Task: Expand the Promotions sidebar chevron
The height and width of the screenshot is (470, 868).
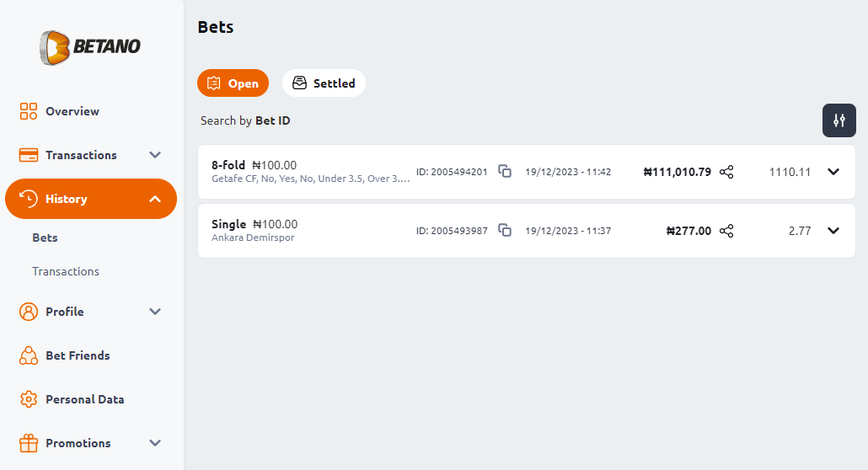Action: [x=155, y=443]
